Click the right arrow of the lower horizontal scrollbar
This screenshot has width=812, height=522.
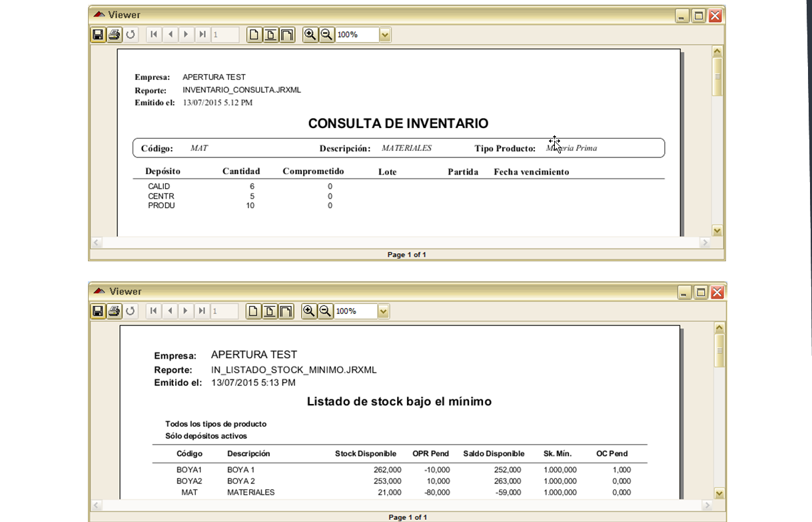[705, 506]
